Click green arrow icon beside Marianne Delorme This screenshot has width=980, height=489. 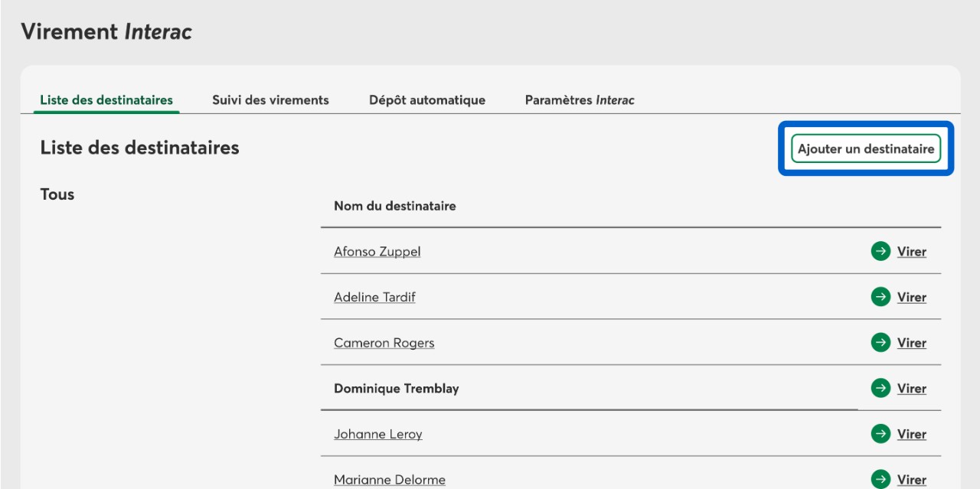(x=880, y=480)
